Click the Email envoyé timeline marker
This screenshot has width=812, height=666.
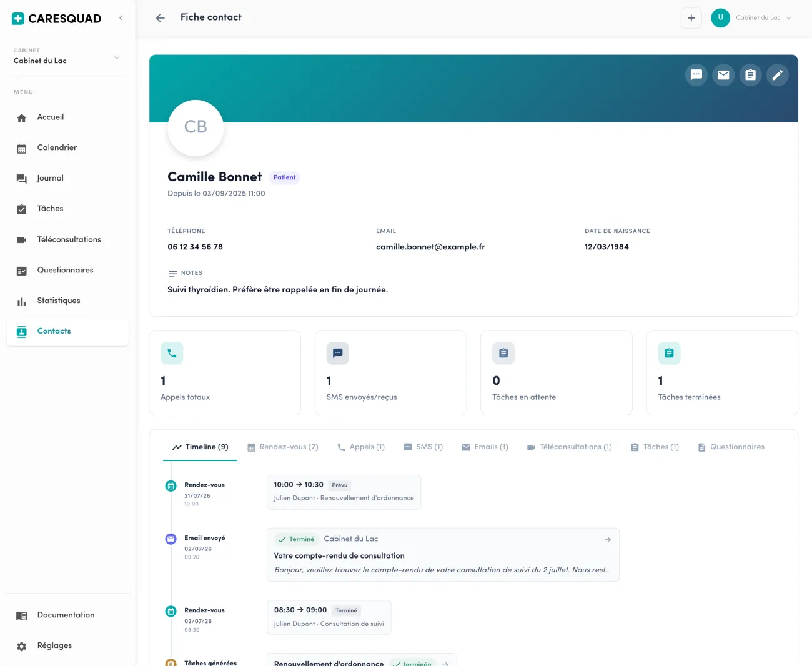(171, 539)
